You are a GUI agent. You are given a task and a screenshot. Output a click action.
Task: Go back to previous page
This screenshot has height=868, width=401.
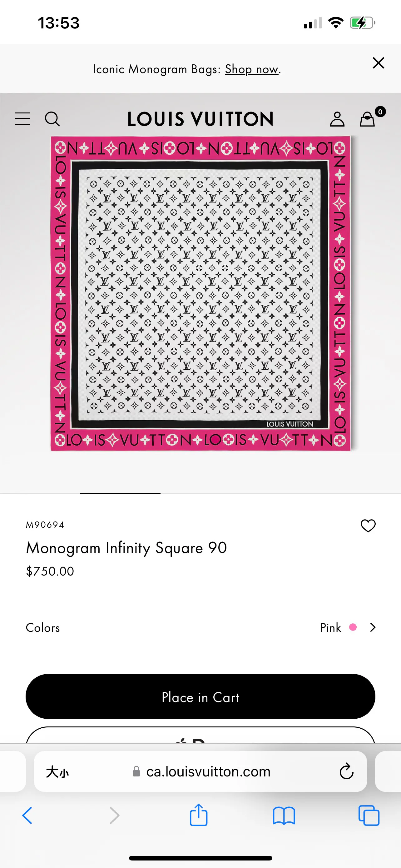pyautogui.click(x=27, y=816)
